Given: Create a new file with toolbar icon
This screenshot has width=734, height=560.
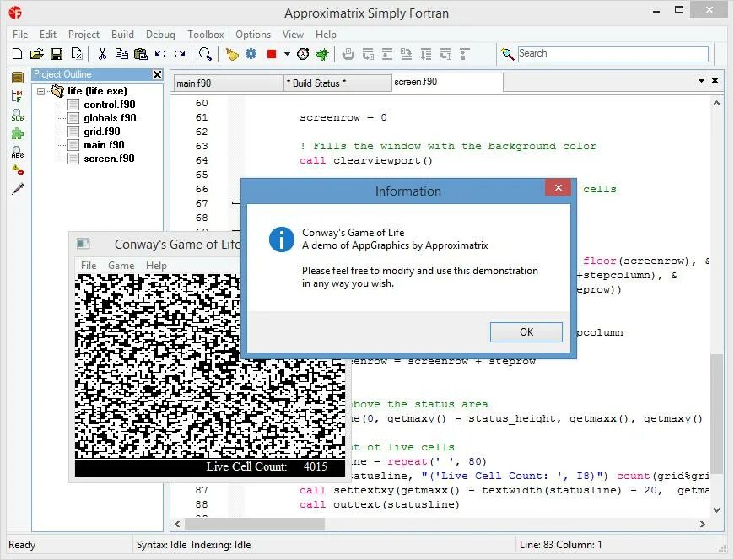Looking at the screenshot, I should pyautogui.click(x=18, y=54).
